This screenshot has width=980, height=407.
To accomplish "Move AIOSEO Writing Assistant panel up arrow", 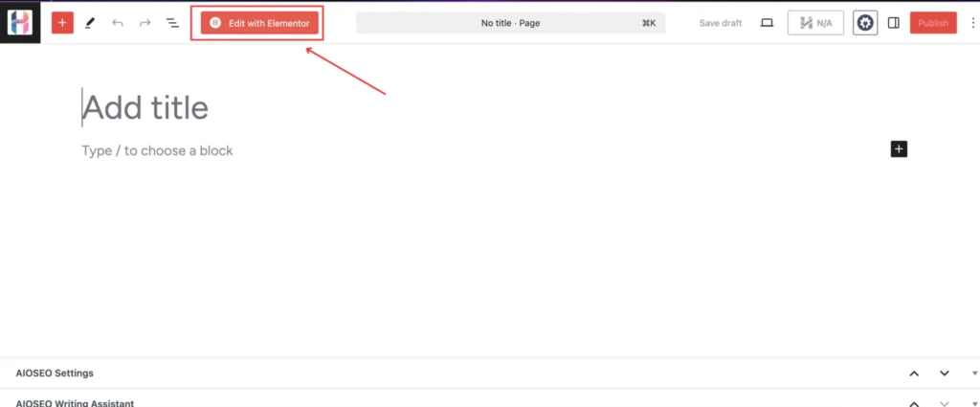I will [914, 403].
